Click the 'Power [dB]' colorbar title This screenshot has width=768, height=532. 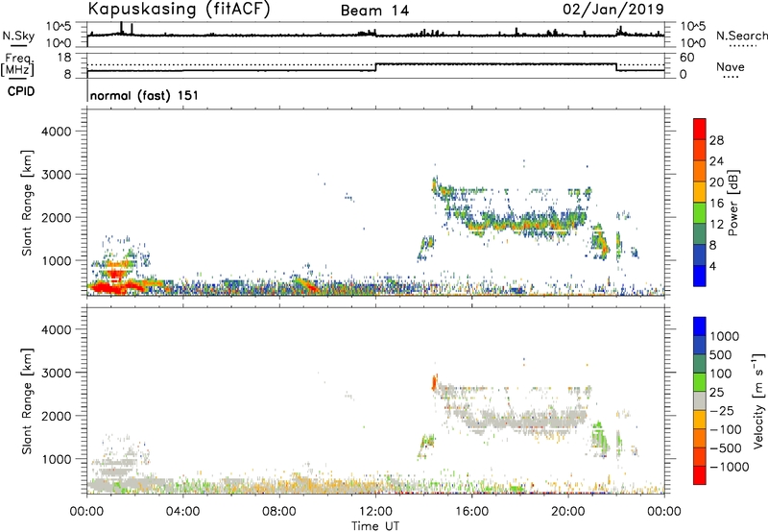click(x=732, y=203)
